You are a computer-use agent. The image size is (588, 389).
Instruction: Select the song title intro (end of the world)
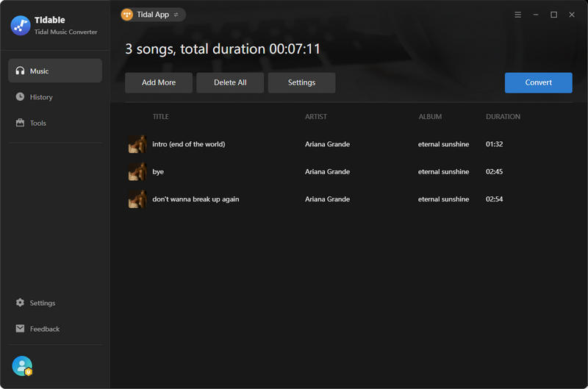(x=189, y=144)
